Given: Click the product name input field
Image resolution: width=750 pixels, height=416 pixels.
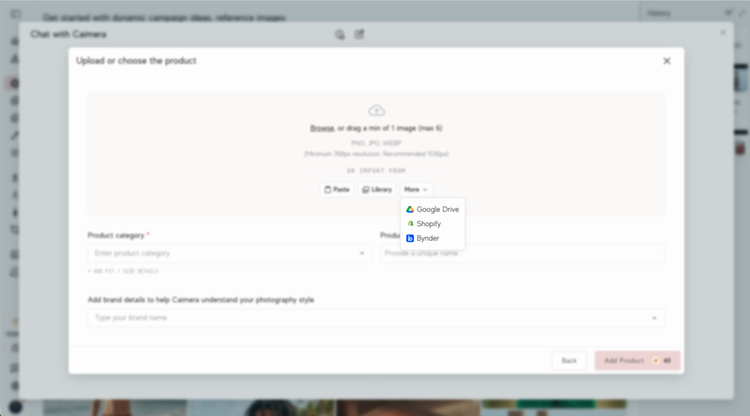Looking at the screenshot, I should click(522, 253).
